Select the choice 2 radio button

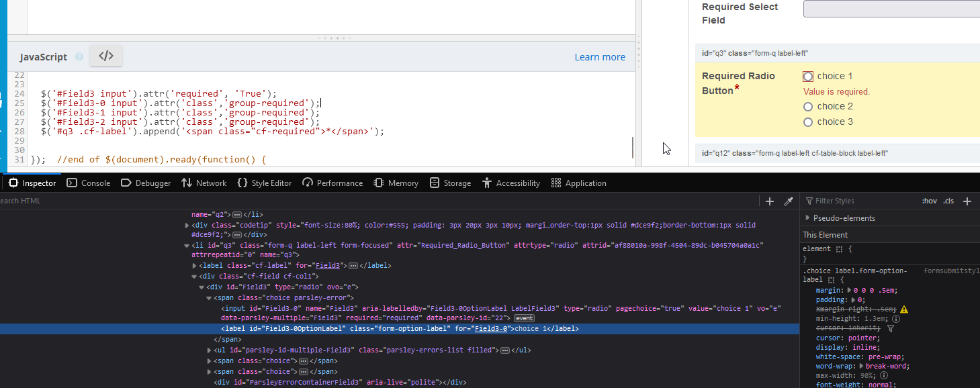click(x=808, y=107)
